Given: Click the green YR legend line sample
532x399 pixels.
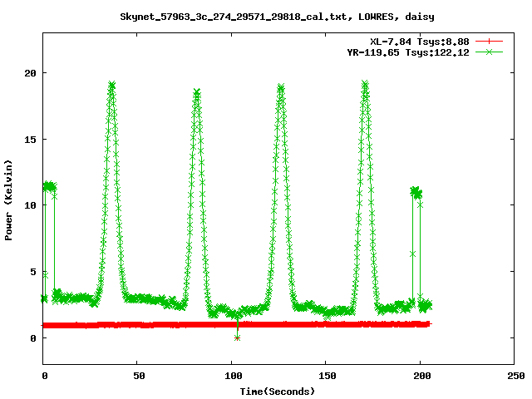Looking at the screenshot, I should (489, 52).
